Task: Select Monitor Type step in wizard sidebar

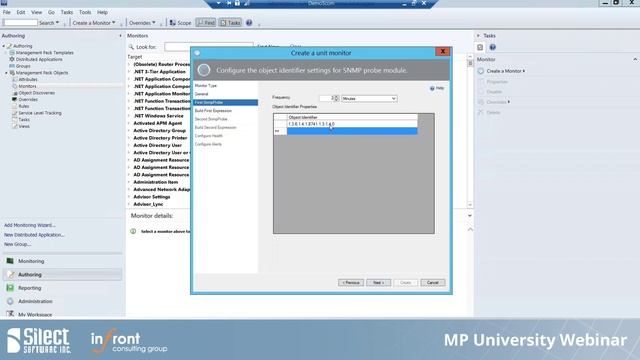Action: pyautogui.click(x=206, y=86)
